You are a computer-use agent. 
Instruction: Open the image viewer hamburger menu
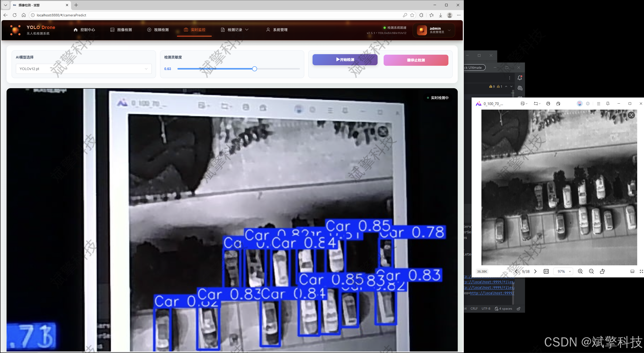pyautogui.click(x=599, y=104)
